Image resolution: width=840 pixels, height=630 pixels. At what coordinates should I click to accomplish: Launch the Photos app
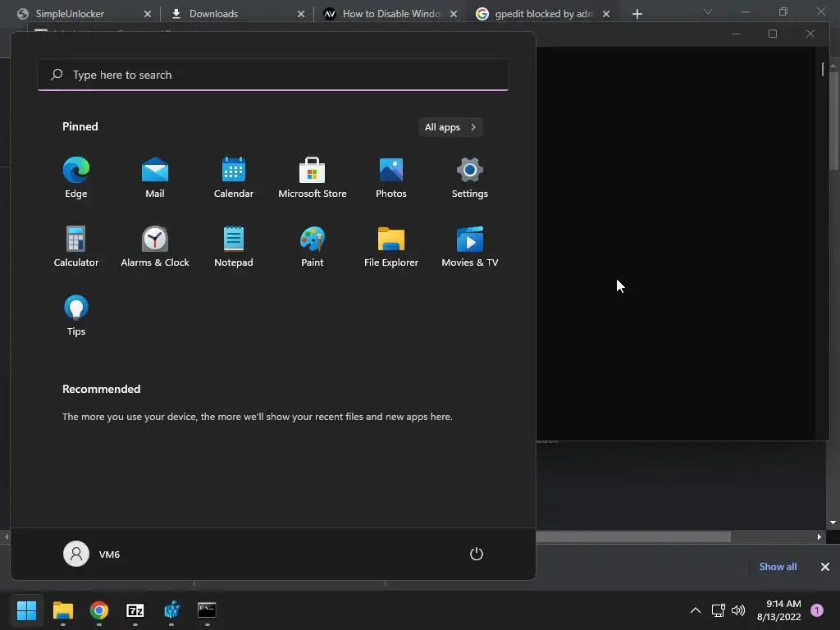[391, 178]
